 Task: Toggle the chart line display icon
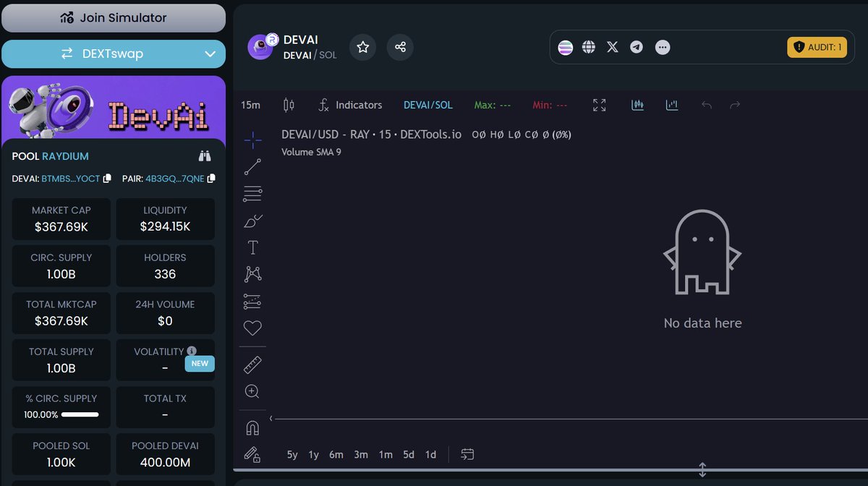tap(672, 105)
